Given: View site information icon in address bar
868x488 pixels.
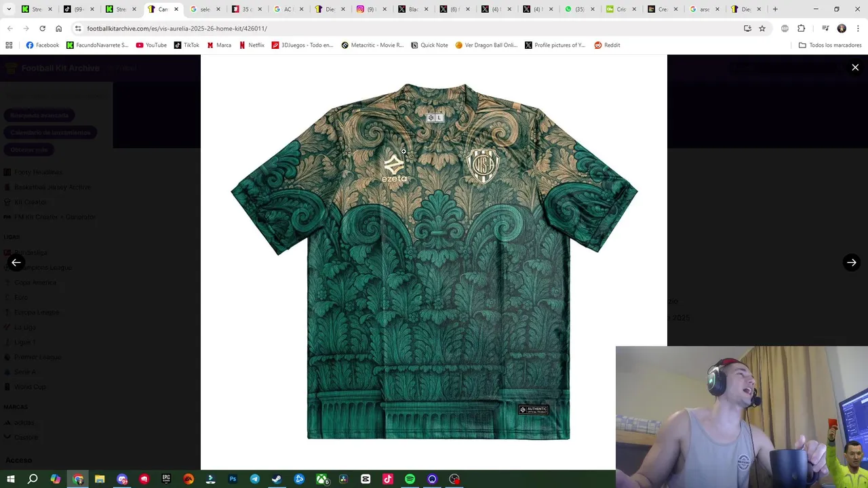Looking at the screenshot, I should (x=78, y=28).
